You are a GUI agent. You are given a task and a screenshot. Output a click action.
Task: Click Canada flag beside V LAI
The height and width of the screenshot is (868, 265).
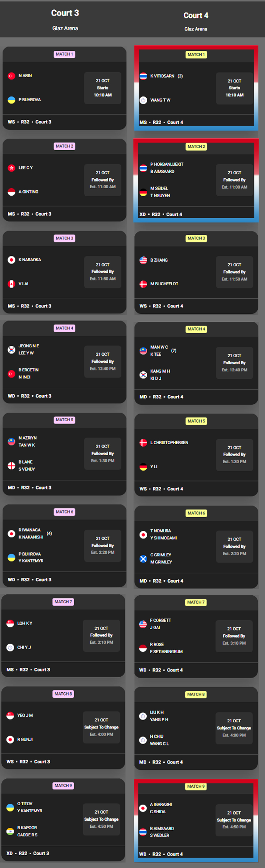(x=11, y=284)
